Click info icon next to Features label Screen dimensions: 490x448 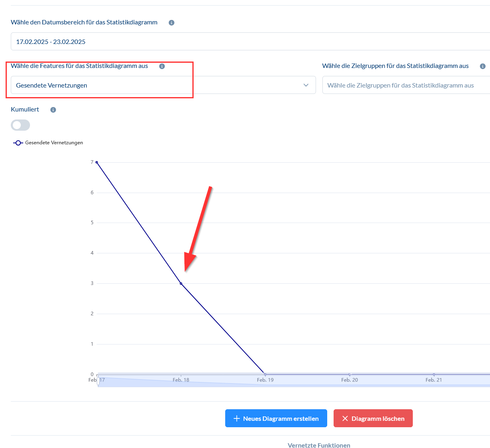tap(162, 66)
